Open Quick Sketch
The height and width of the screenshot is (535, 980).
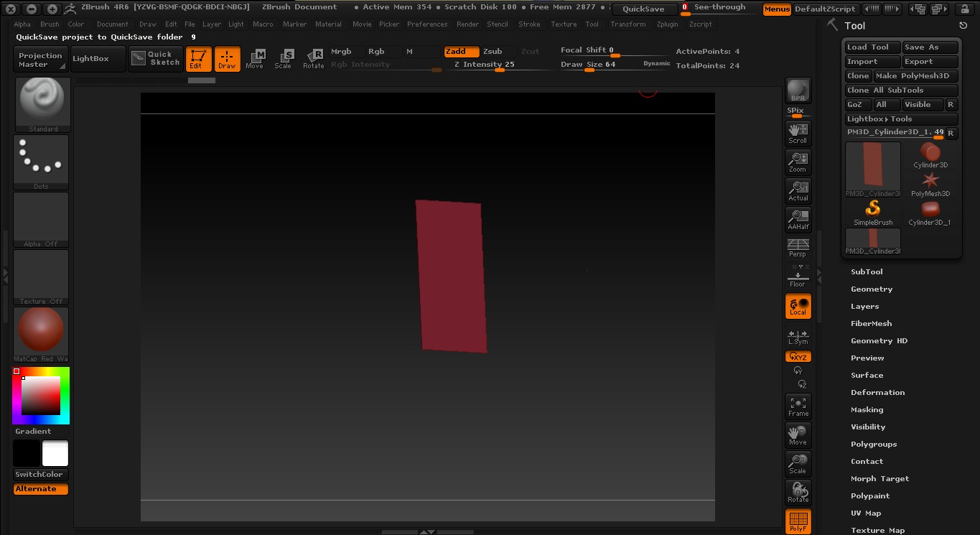tap(156, 59)
